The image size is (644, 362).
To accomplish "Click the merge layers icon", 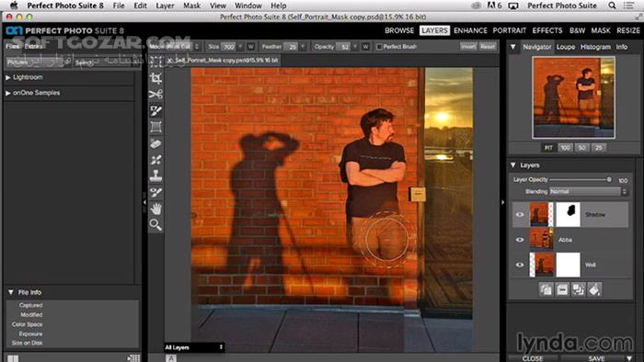I will (x=579, y=289).
